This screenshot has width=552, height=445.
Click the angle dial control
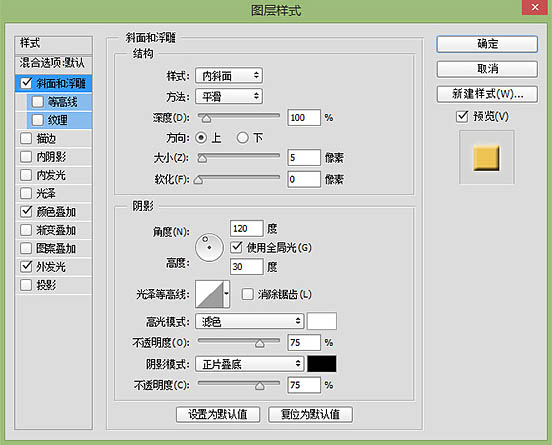tap(209, 247)
